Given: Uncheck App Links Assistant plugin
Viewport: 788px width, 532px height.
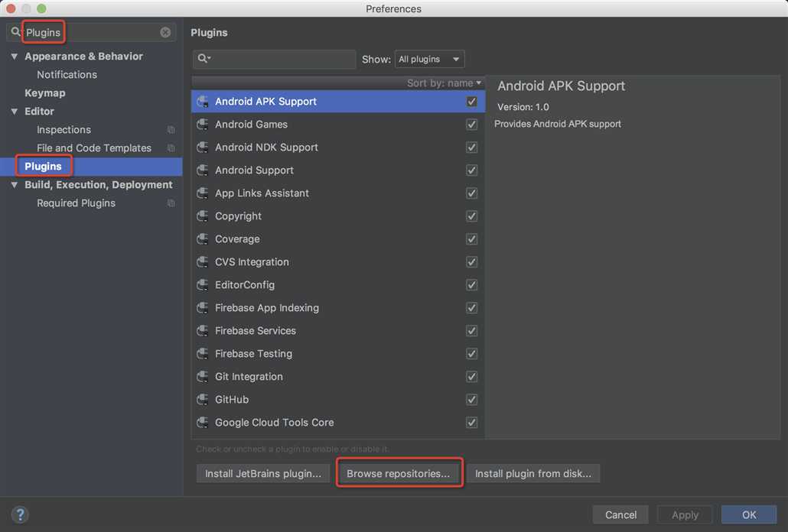Looking at the screenshot, I should (x=471, y=193).
